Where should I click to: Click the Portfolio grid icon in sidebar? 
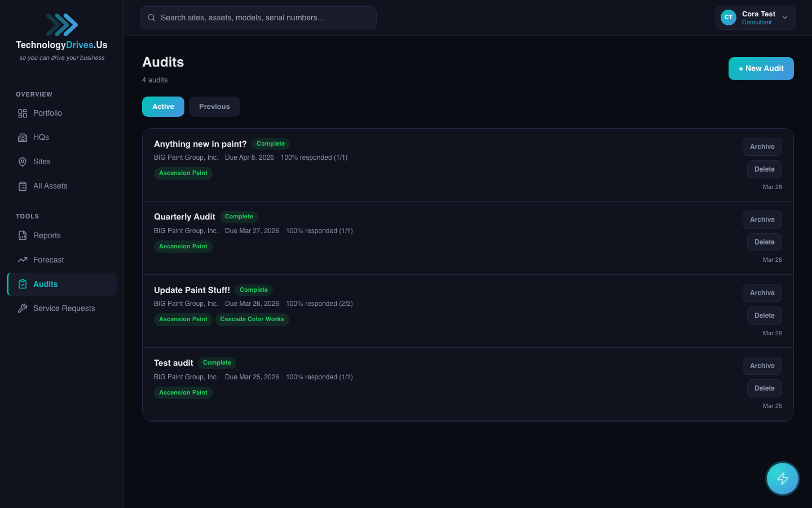pyautogui.click(x=23, y=113)
